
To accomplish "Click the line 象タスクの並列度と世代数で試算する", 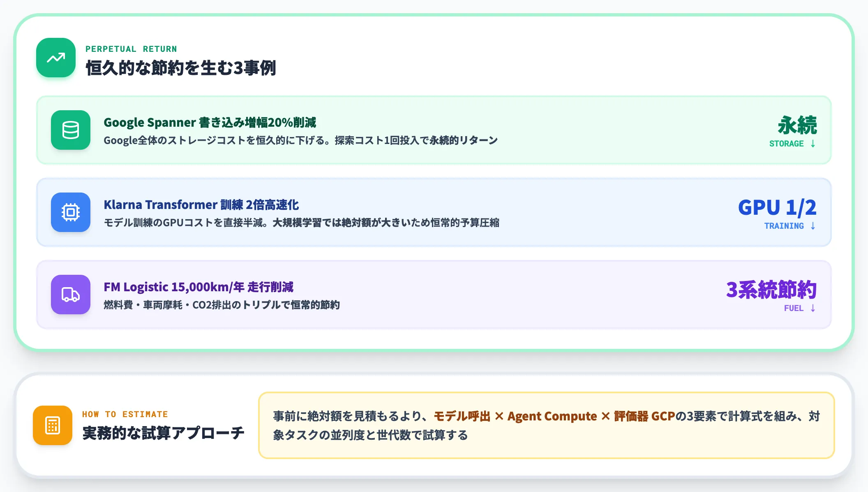I will click(x=371, y=435).
